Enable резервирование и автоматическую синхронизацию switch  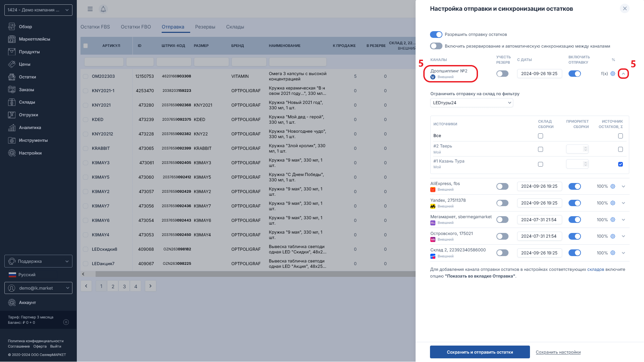coord(436,46)
